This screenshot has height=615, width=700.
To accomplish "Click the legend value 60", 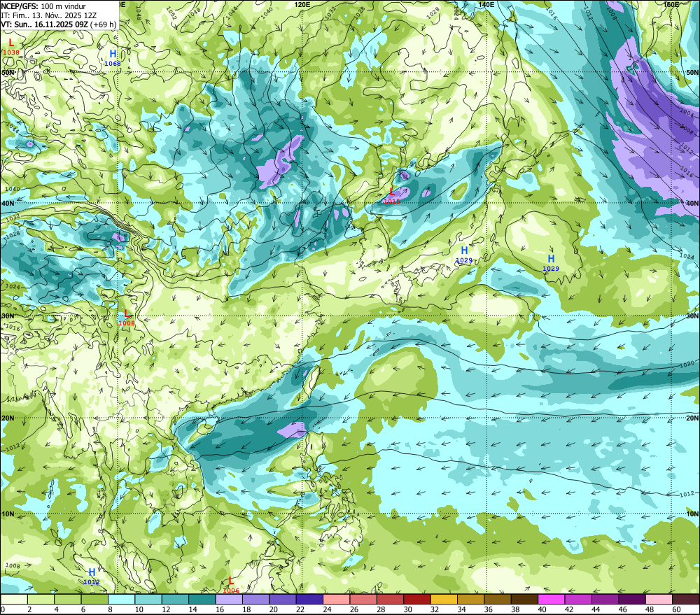I will (x=676, y=609).
